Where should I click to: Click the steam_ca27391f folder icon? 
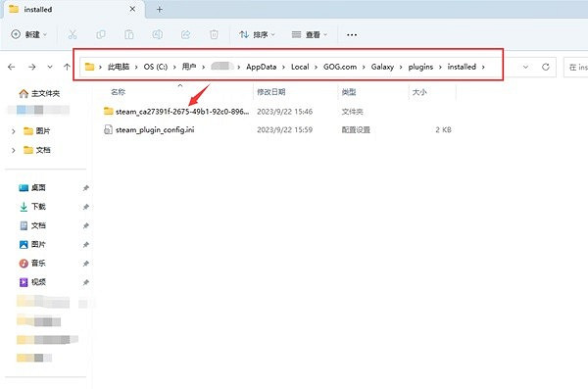pyautogui.click(x=109, y=111)
